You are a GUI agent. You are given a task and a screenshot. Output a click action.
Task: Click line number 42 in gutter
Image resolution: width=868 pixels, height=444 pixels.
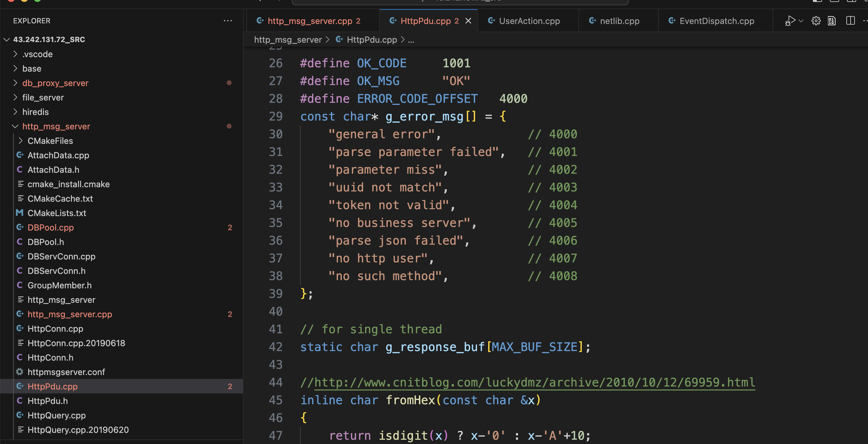[x=276, y=347]
